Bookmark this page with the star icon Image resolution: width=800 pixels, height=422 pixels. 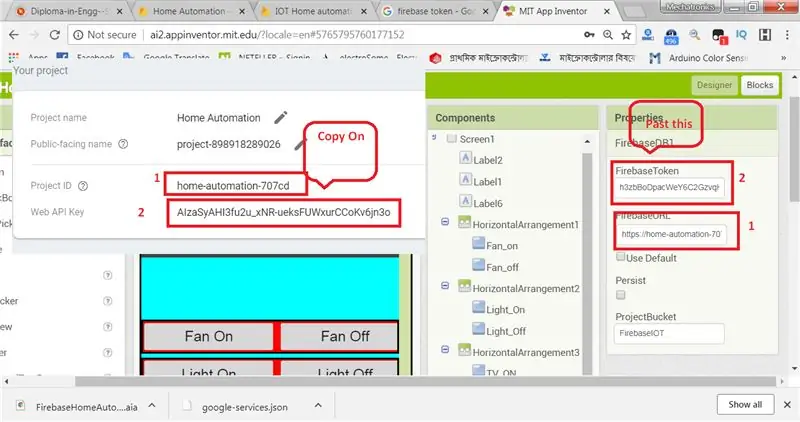pos(626,35)
